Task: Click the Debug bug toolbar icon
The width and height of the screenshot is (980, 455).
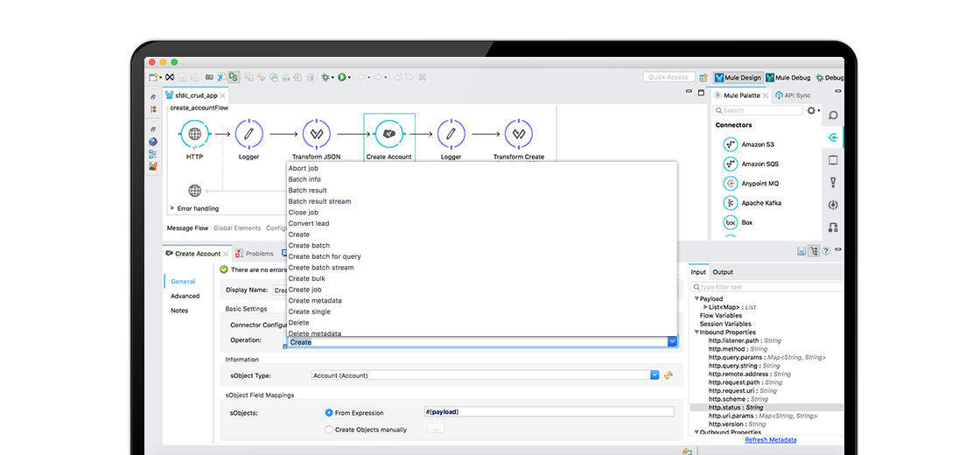Action: tap(325, 78)
